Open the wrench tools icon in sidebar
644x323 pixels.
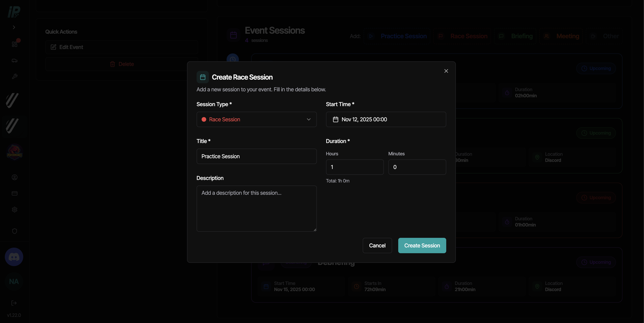(15, 77)
